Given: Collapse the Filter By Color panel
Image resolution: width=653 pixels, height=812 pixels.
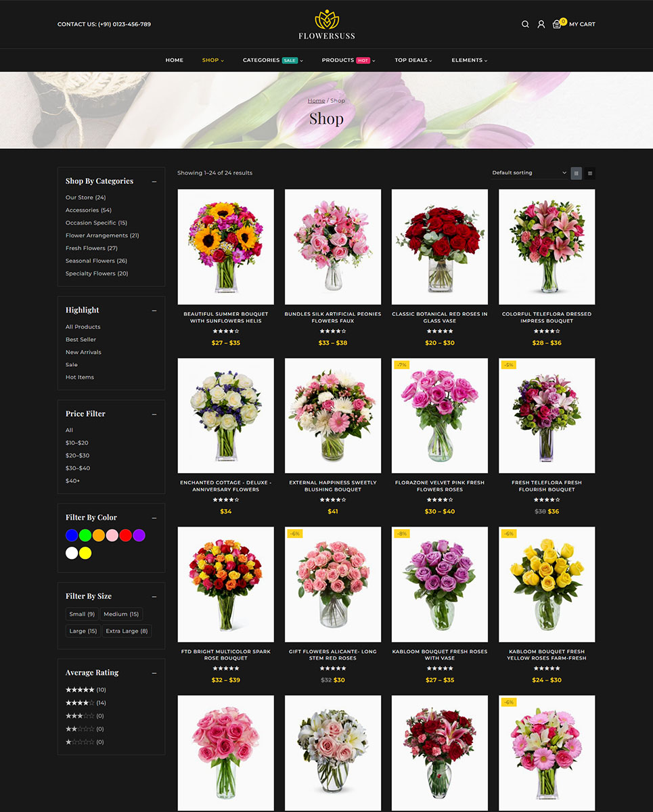Looking at the screenshot, I should [x=154, y=518].
